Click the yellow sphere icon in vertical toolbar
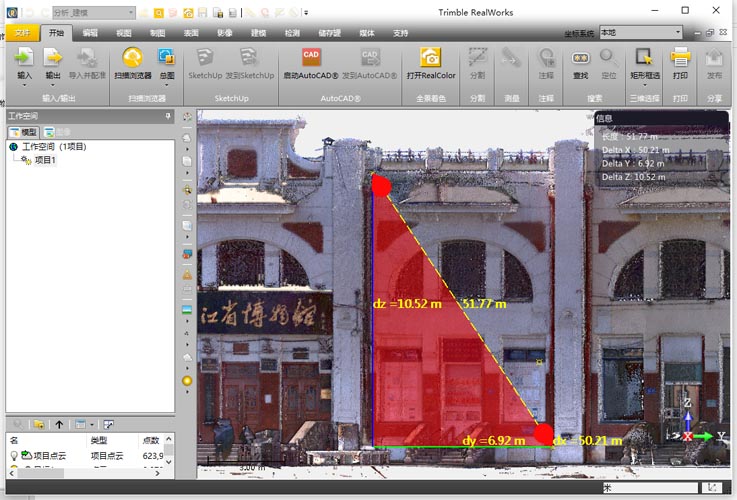737x500 pixels. pyautogui.click(x=187, y=381)
